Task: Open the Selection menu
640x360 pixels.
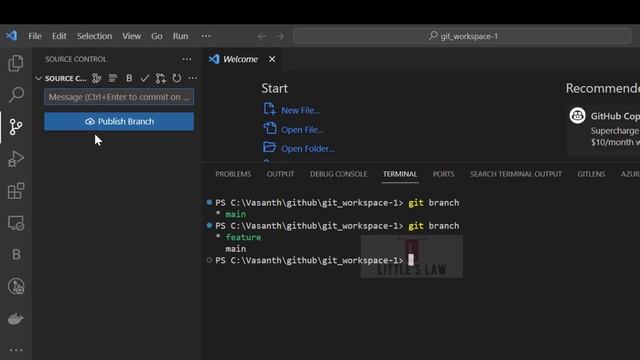Action: (94, 36)
